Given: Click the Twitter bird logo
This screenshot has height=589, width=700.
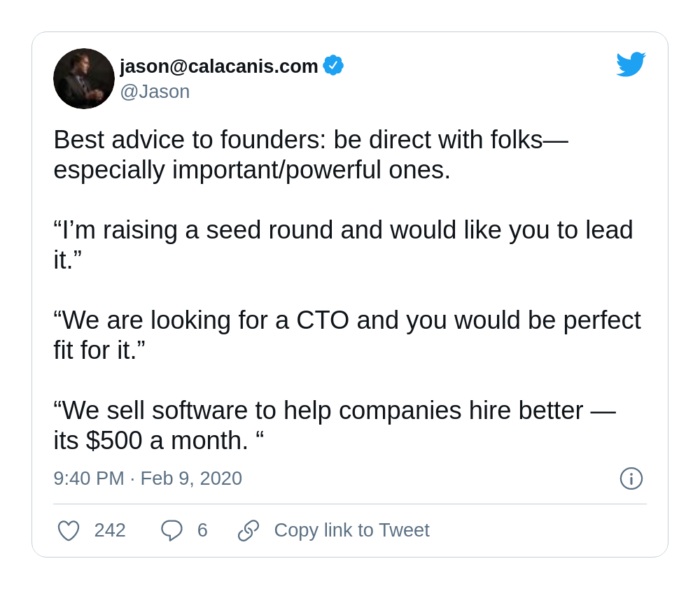Looking at the screenshot, I should 631,64.
